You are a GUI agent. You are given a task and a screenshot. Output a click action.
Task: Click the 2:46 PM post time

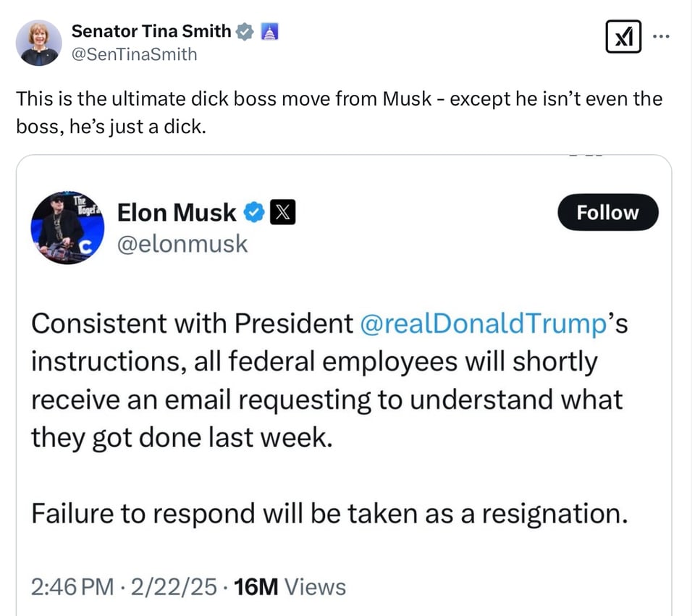pyautogui.click(x=72, y=587)
